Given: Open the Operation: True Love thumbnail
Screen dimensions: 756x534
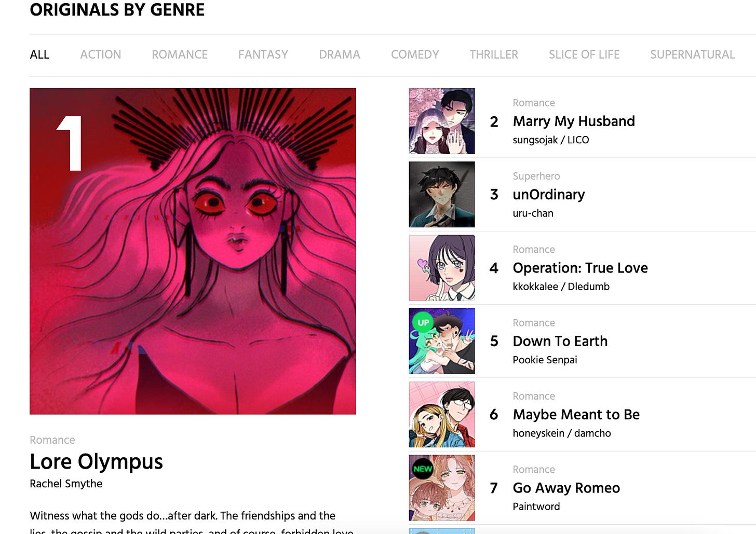Looking at the screenshot, I should pyautogui.click(x=442, y=268).
